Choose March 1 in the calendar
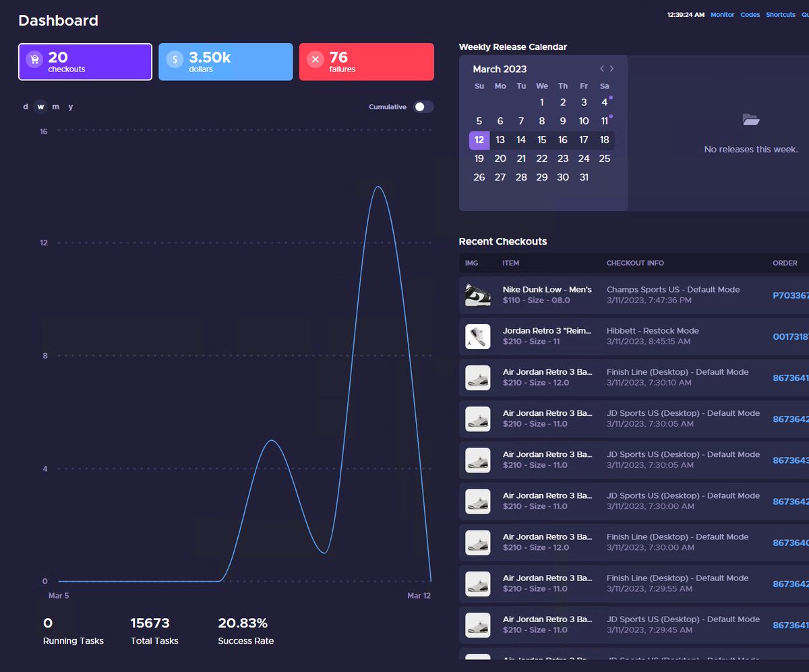Screen dimensions: 809x672 [x=542, y=102]
